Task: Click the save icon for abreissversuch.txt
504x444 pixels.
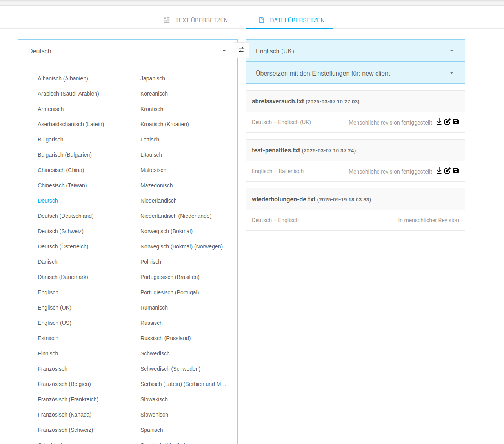Action: pyautogui.click(x=456, y=122)
